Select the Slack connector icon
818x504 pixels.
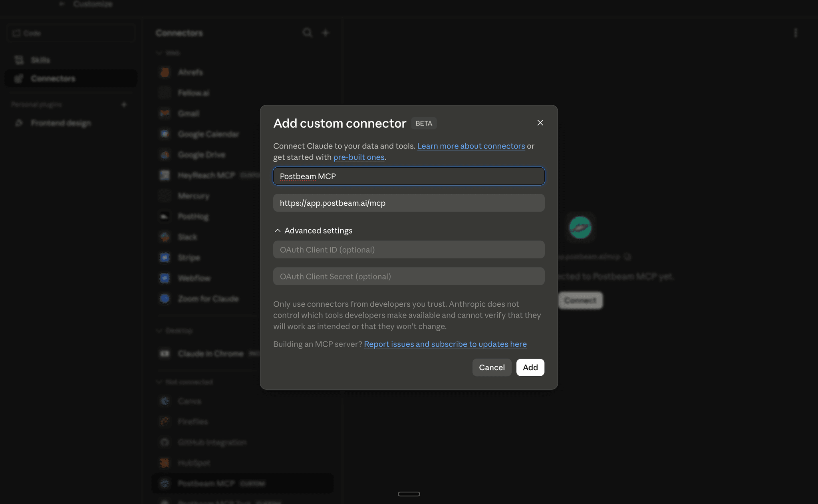pyautogui.click(x=165, y=237)
